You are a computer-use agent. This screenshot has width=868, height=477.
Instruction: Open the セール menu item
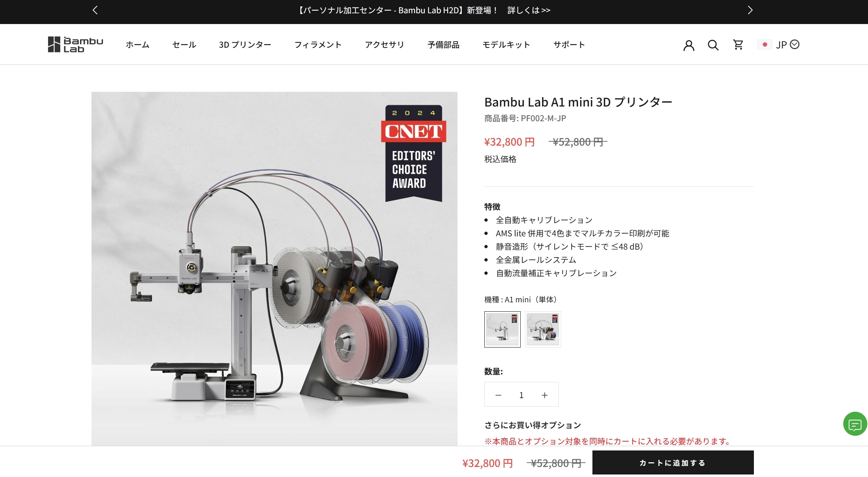tap(184, 45)
